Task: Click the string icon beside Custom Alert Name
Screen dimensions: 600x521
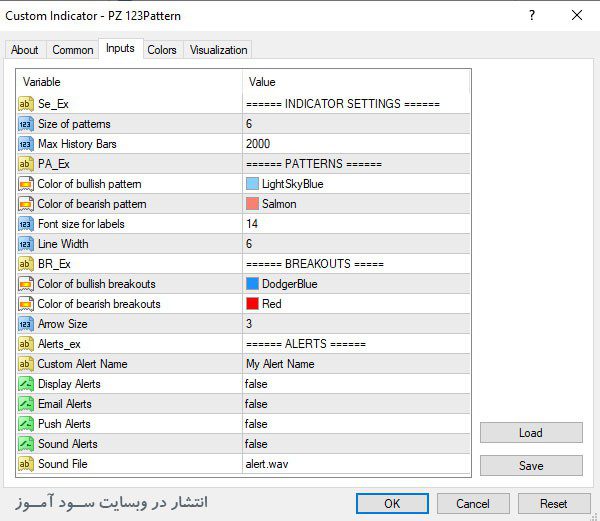Action: (x=25, y=364)
